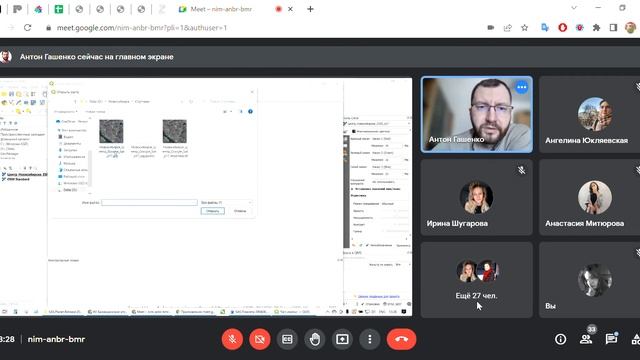View site information lock icon
Image resolution: width=640 pixels, height=360 pixels.
click(x=49, y=28)
